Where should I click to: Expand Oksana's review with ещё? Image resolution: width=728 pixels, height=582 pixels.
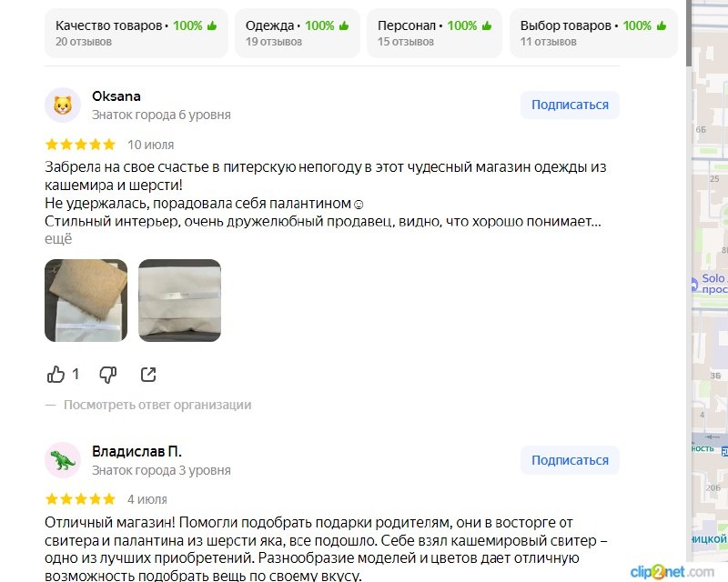(x=58, y=239)
